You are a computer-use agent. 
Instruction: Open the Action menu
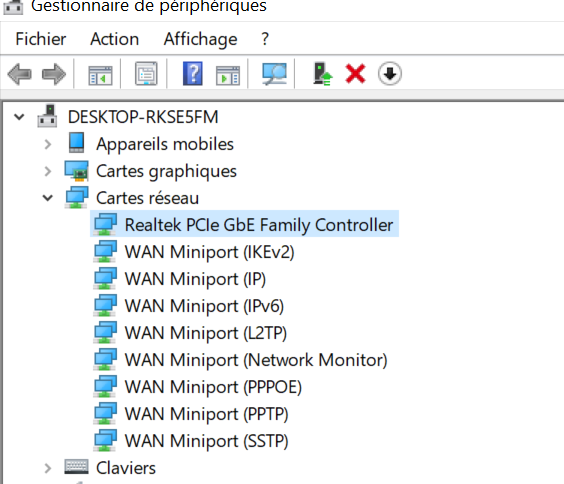click(114, 39)
